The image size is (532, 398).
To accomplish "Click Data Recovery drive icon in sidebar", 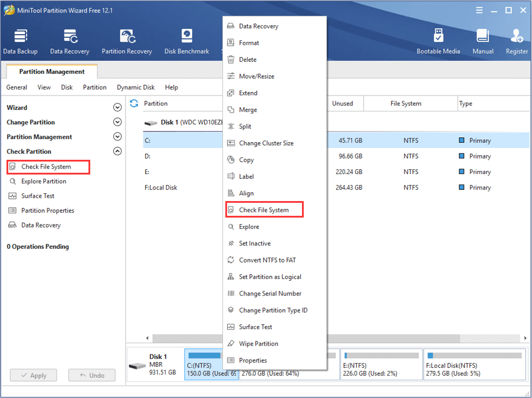I will 12,225.
